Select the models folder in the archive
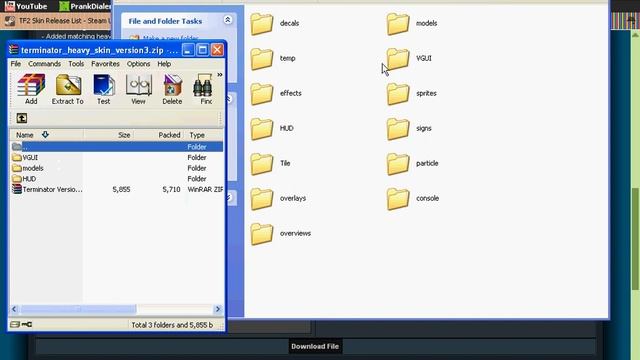This screenshot has width=640, height=360. pyautogui.click(x=28, y=168)
